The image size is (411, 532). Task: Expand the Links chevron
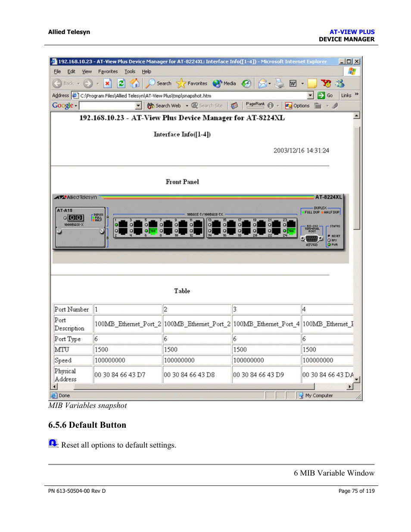tap(356, 94)
